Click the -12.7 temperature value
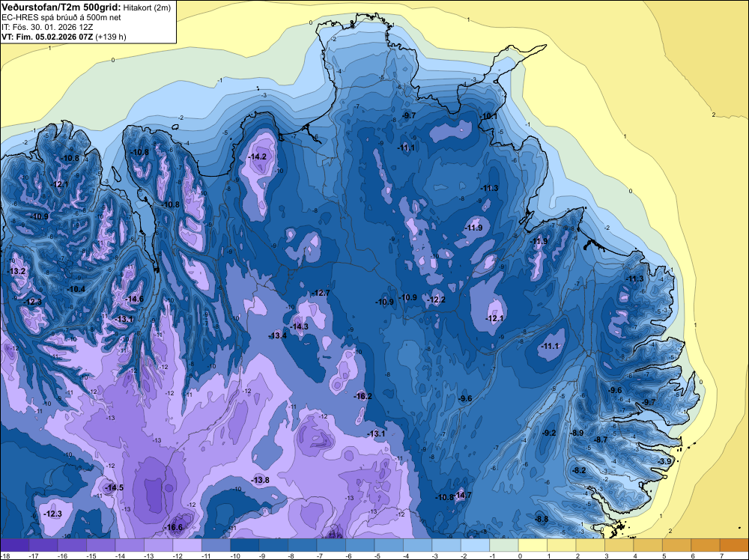Image resolution: width=749 pixels, height=560 pixels. (321, 293)
